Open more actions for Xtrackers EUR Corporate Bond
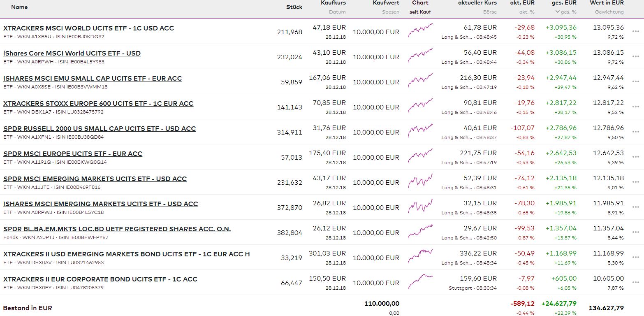 [x=636, y=283]
